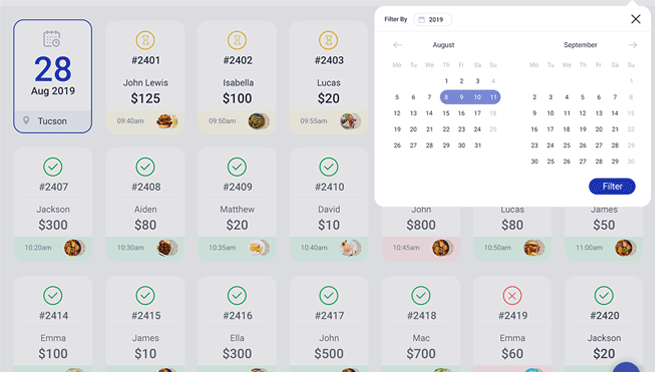Click the red cancelled icon on order #2419
The width and height of the screenshot is (655, 372).
[512, 296]
